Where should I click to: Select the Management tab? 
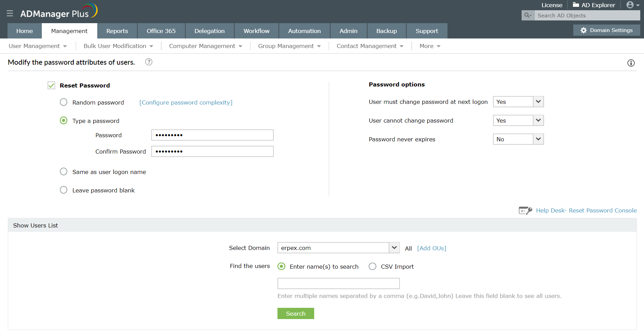[x=69, y=31]
